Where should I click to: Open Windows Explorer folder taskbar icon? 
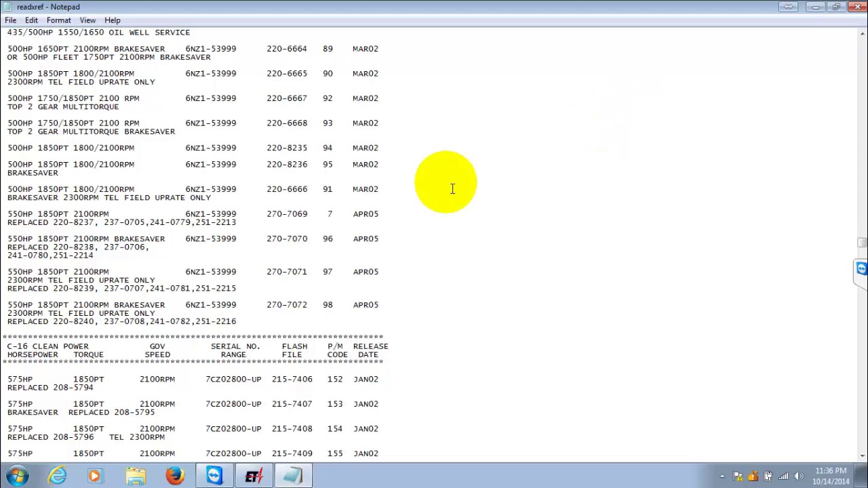pos(135,476)
